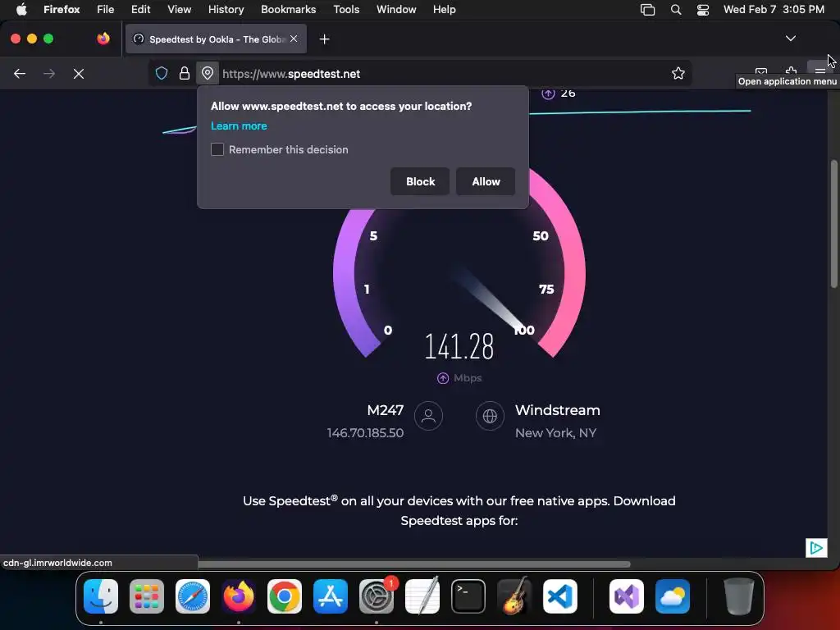Screen dimensions: 840x630
Task: Close the Speedtest by Ookla tab
Action: coord(294,39)
